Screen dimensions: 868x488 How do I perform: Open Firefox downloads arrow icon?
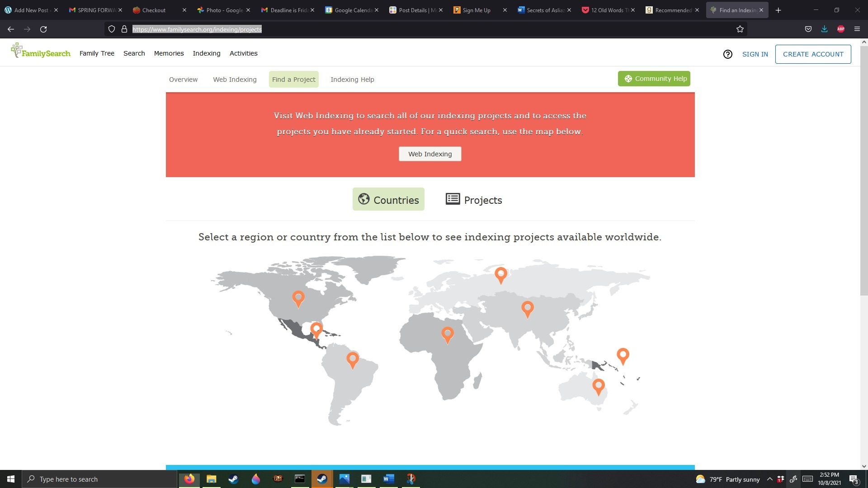[x=824, y=29]
